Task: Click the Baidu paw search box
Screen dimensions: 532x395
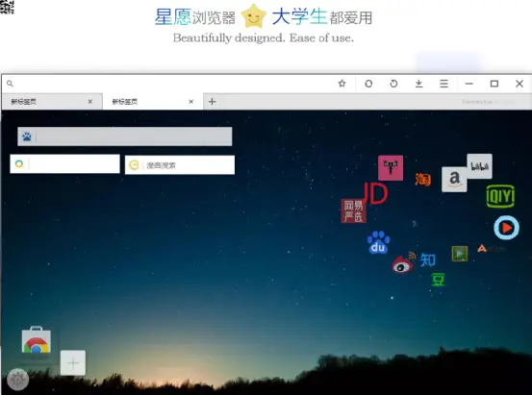Action: (x=125, y=136)
